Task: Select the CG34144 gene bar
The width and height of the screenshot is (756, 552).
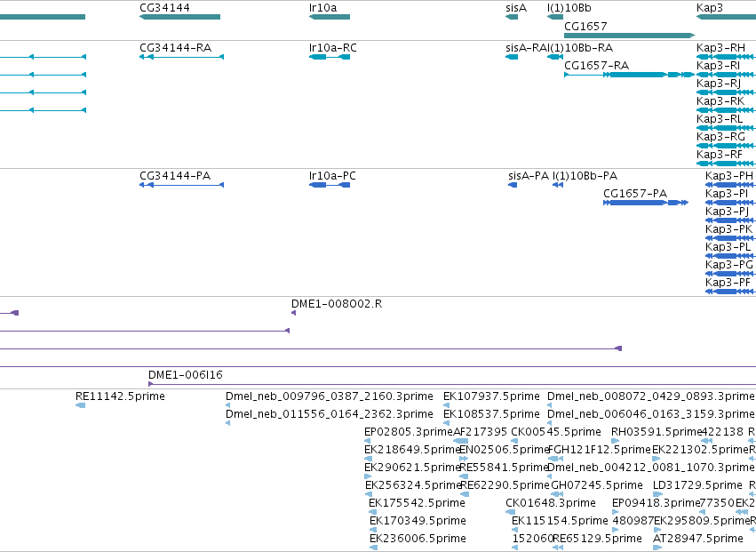Action: [x=179, y=17]
